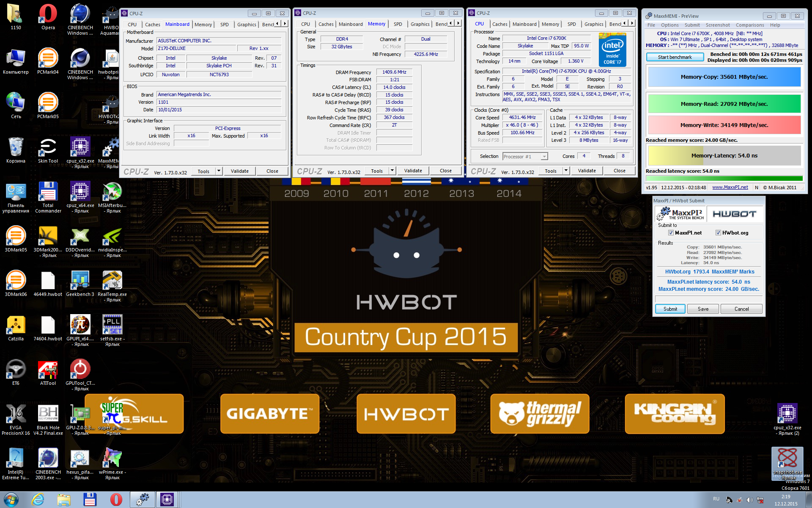The height and width of the screenshot is (508, 812).
Task: Open the Catzilla desktop icon
Action: 16,328
